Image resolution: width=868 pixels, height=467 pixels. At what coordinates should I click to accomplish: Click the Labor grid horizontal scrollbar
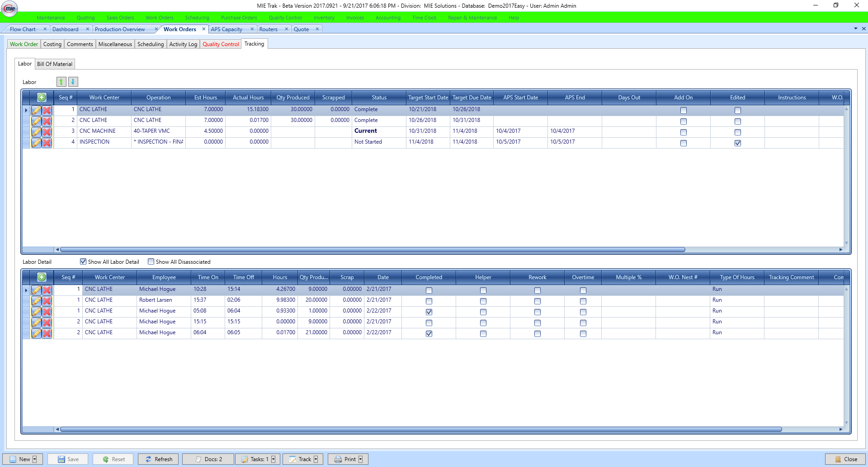coord(373,249)
